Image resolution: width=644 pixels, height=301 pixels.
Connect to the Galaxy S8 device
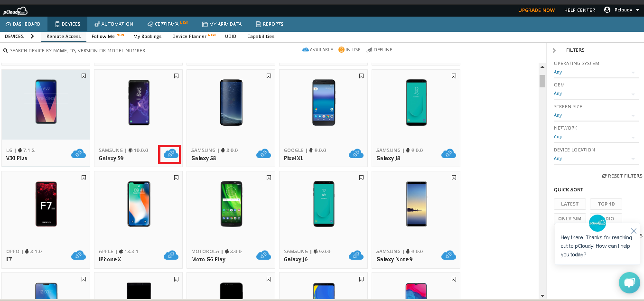click(x=263, y=154)
